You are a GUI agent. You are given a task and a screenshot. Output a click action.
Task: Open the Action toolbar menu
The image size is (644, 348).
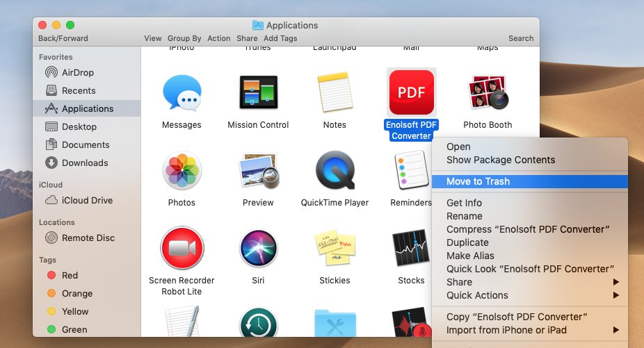(219, 38)
